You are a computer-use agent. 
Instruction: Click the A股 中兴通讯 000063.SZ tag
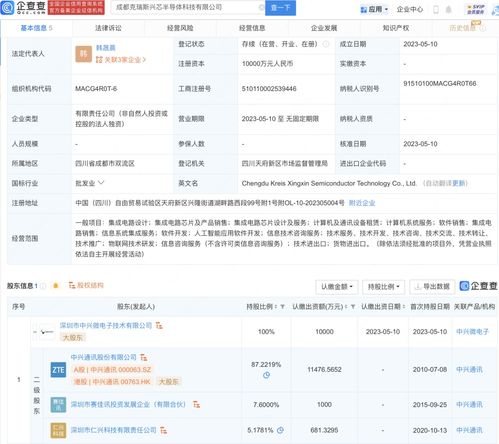112,370
